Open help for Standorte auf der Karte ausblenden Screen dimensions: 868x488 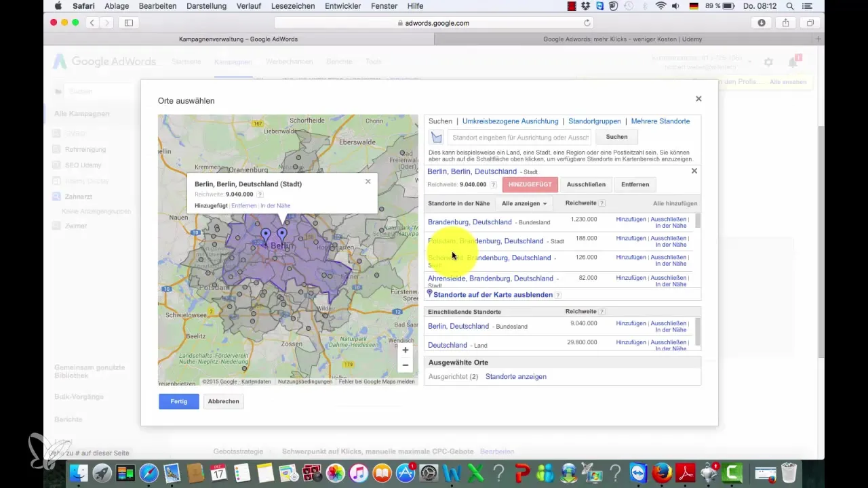(558, 296)
